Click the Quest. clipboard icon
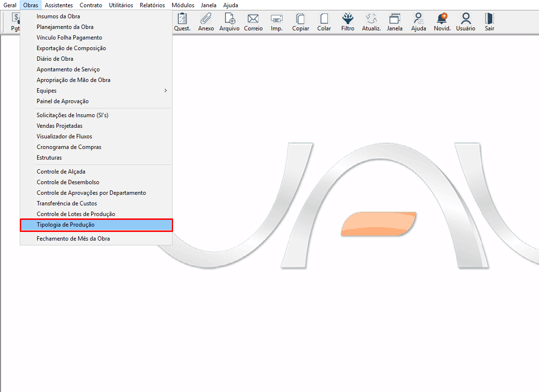The width and height of the screenshot is (539, 392). pos(182,19)
